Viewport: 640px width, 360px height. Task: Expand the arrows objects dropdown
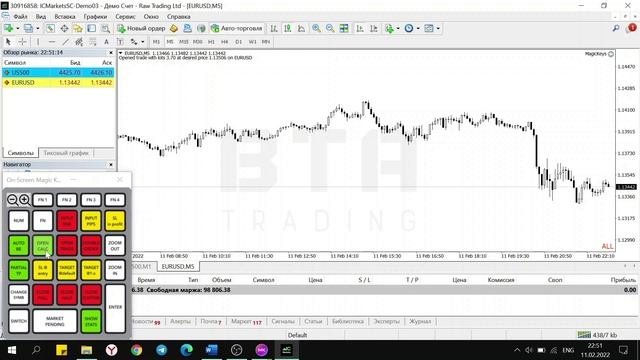click(x=142, y=42)
